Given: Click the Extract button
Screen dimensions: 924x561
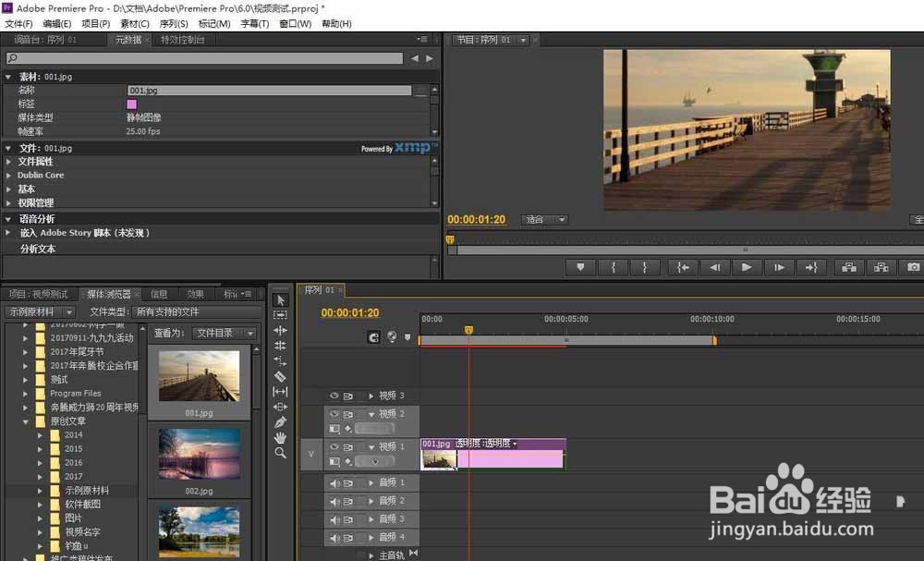Looking at the screenshot, I should (x=881, y=267).
